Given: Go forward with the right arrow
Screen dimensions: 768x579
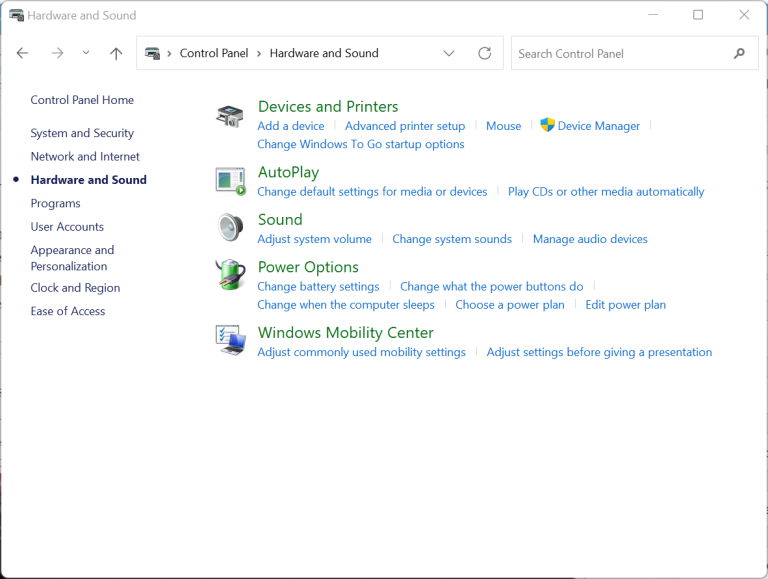Looking at the screenshot, I should click(x=57, y=53).
